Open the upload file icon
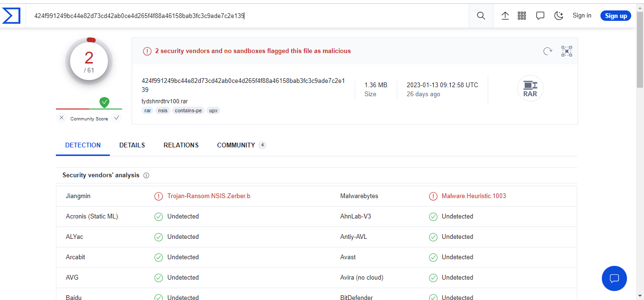Viewport: 644px width, 300px height. 505,16
